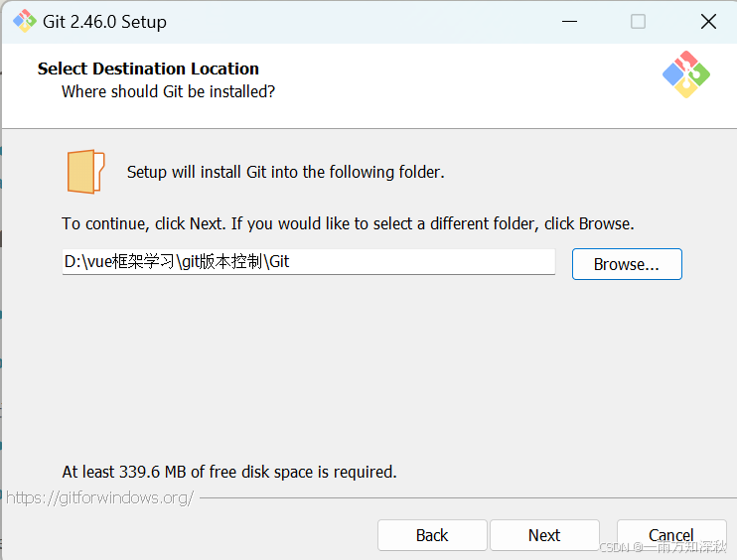This screenshot has width=737, height=560.
Task: Close the Git Setup window
Action: [x=708, y=21]
